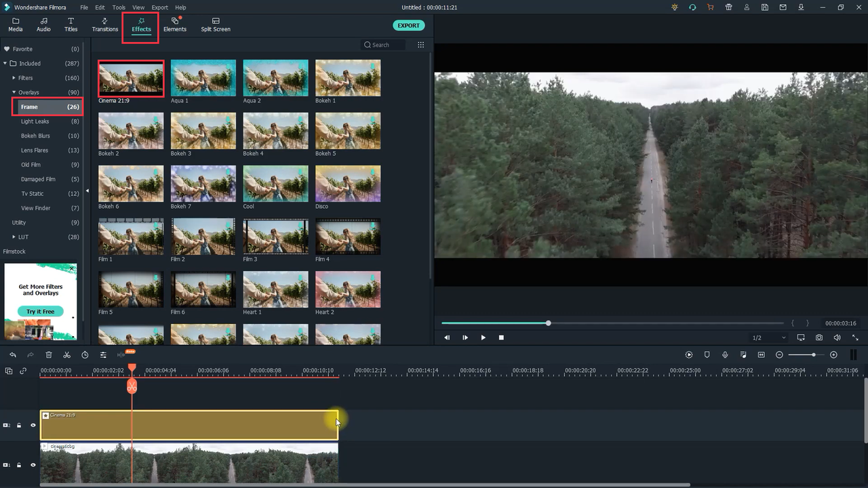
Task: Select the Bokeh 3 overlay thumbnail
Action: pyautogui.click(x=203, y=130)
